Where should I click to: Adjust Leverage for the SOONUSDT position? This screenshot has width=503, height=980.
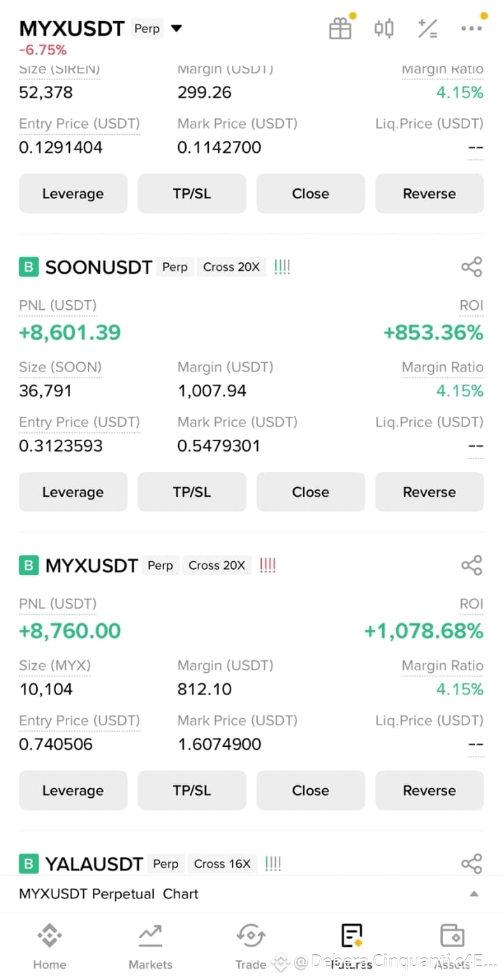coord(73,492)
